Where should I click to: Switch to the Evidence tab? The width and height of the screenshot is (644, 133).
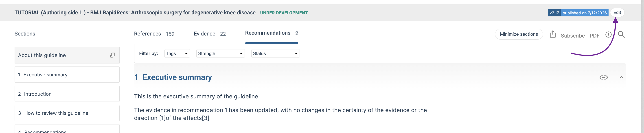(210, 34)
